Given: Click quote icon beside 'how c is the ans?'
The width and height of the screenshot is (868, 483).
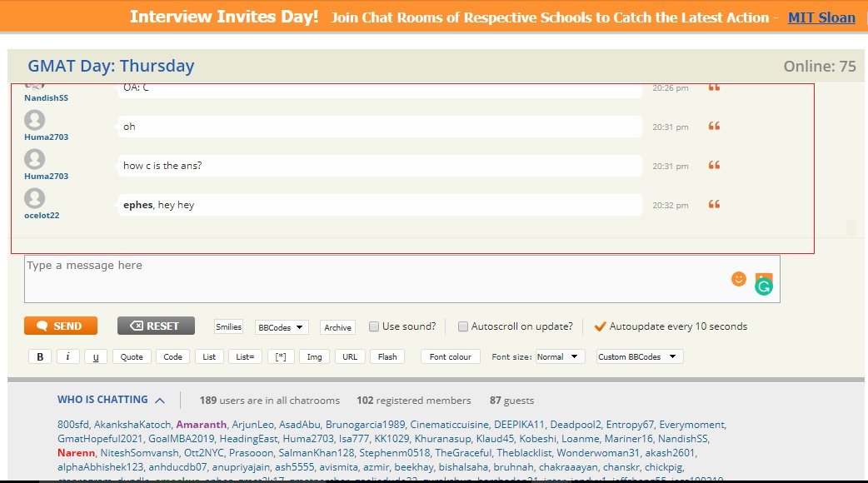Looking at the screenshot, I should click(x=714, y=166).
